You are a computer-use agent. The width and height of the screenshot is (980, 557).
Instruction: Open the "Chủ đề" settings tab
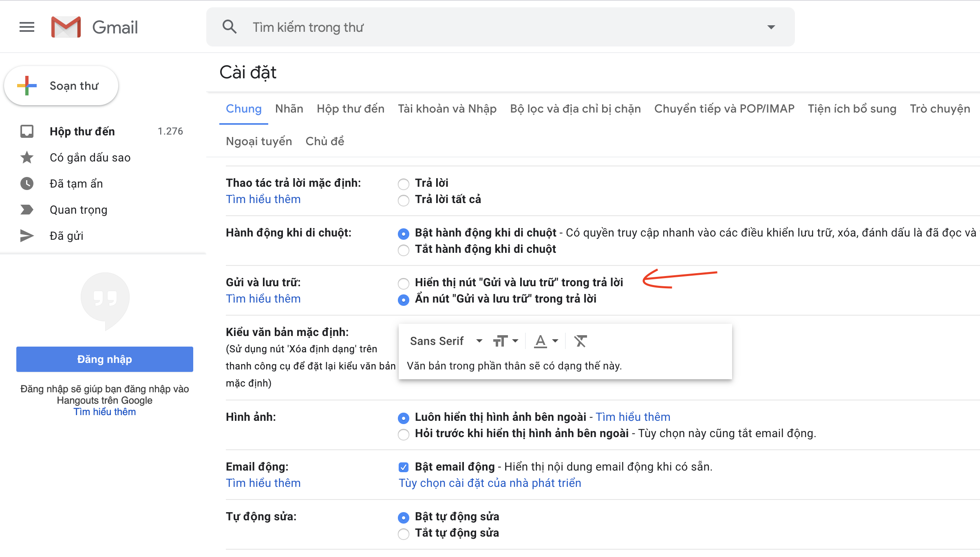click(324, 141)
